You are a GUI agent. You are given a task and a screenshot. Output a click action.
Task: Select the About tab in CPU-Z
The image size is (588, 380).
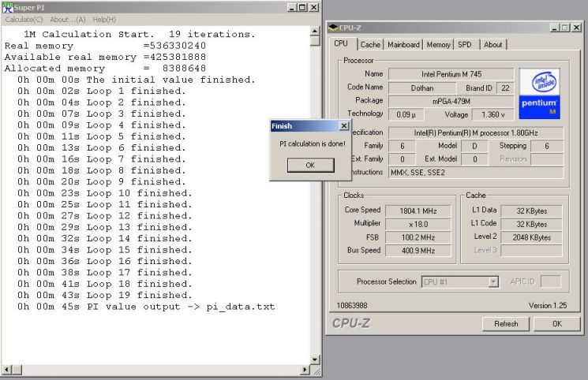point(492,45)
